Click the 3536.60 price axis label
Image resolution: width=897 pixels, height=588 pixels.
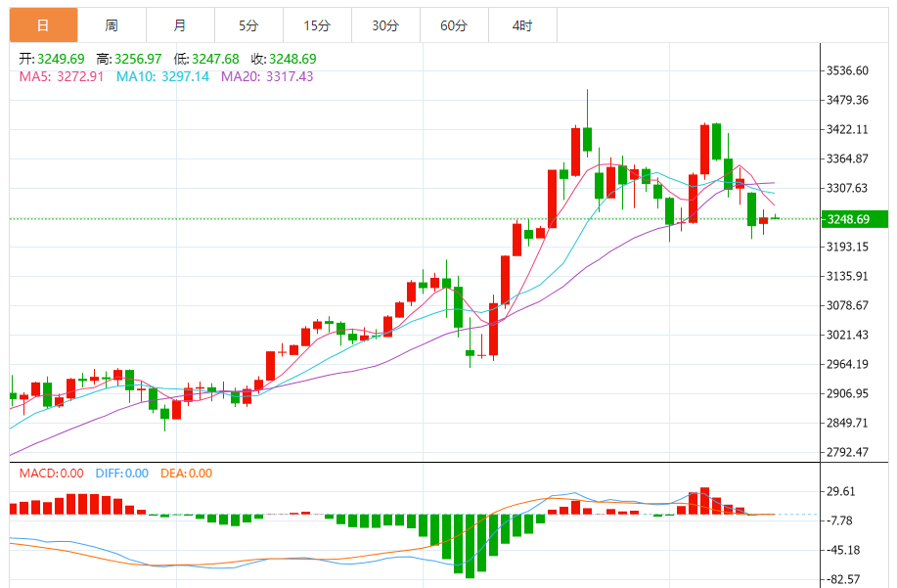point(847,70)
